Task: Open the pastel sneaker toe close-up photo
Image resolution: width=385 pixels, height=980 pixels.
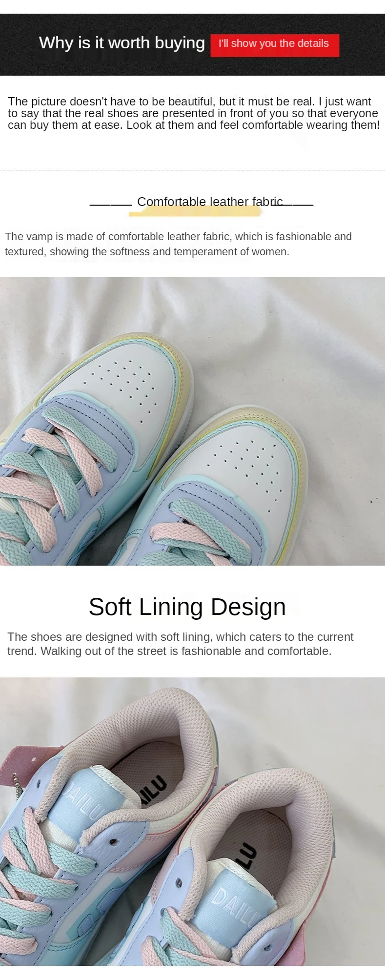Action: [x=192, y=421]
